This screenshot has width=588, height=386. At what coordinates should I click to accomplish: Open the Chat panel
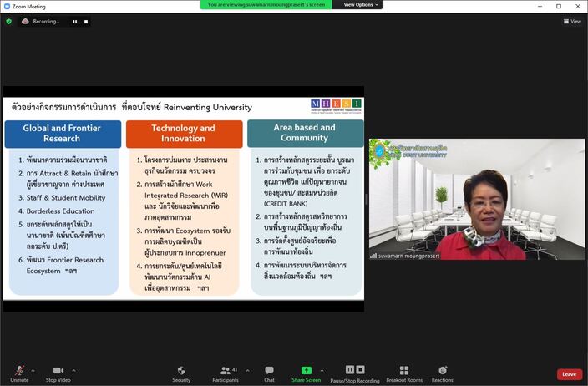[269, 373]
